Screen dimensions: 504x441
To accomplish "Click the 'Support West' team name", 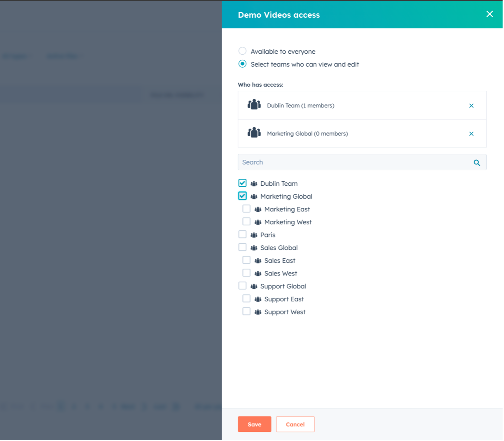I will click(x=286, y=312).
